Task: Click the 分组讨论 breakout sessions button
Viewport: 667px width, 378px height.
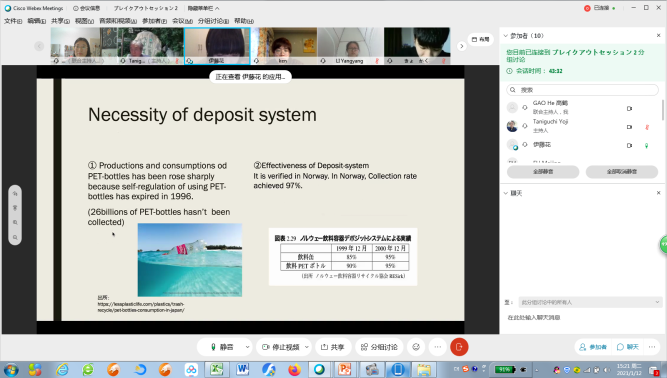Action: coord(379,347)
